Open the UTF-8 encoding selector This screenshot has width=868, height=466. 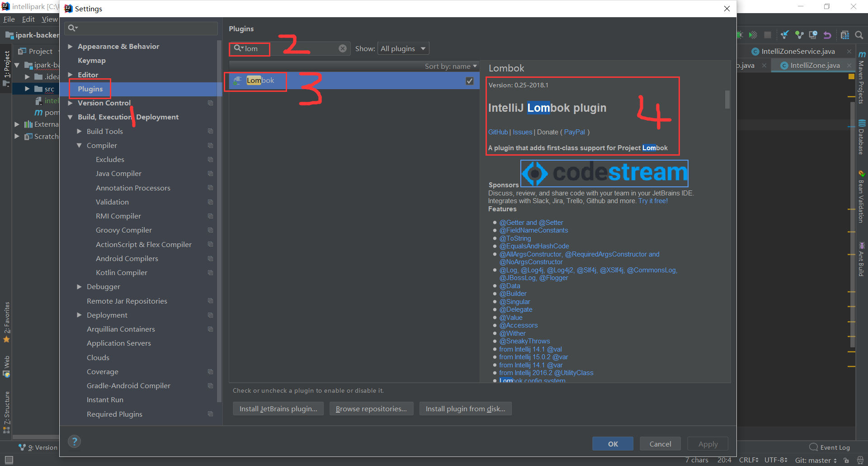click(776, 460)
